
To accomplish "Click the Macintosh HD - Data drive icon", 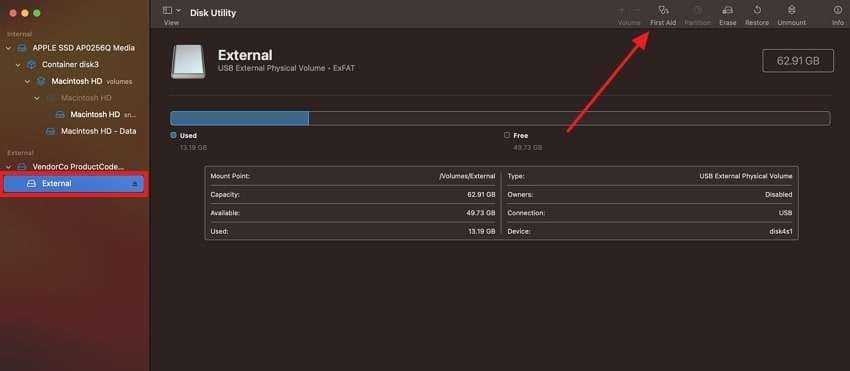I will tap(51, 131).
